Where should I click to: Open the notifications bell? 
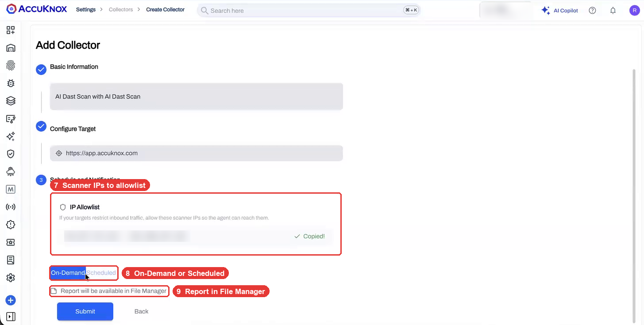(x=613, y=11)
